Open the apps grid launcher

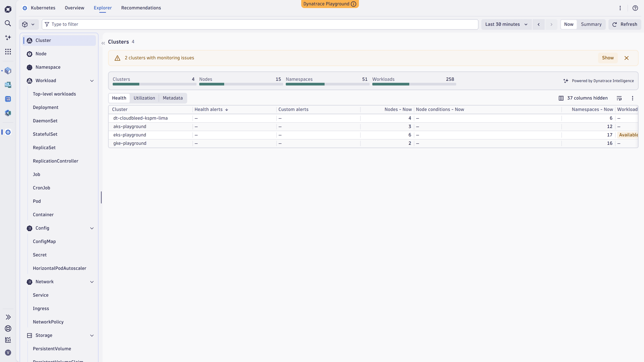[8, 52]
